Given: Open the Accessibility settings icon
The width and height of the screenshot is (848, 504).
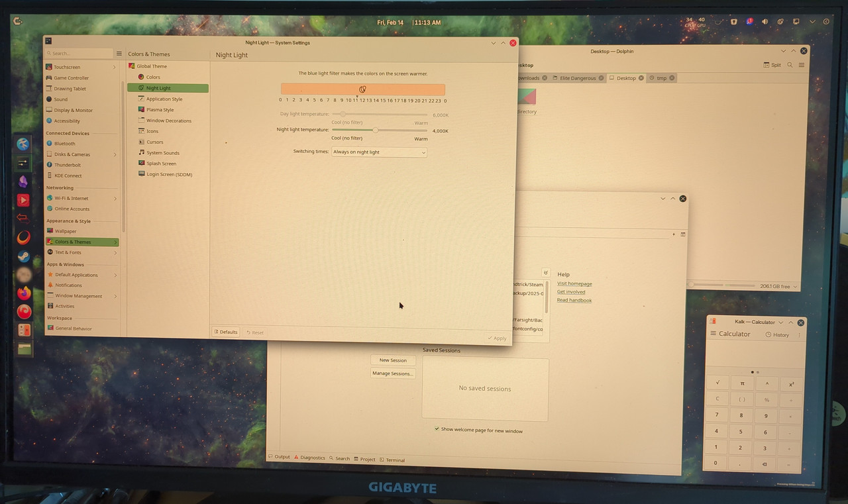Looking at the screenshot, I should pyautogui.click(x=49, y=121).
